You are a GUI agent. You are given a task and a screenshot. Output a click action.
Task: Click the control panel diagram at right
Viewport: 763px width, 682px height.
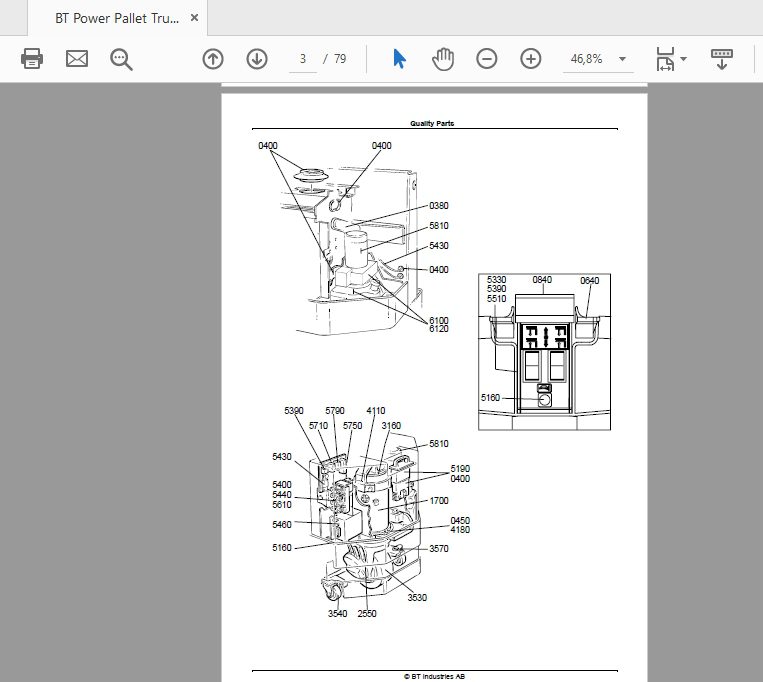(545, 352)
